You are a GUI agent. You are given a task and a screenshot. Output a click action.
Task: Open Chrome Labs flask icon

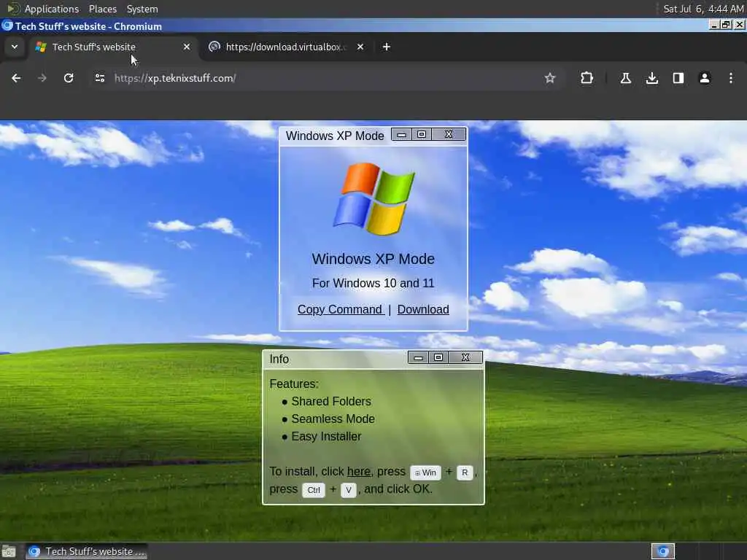(x=625, y=78)
